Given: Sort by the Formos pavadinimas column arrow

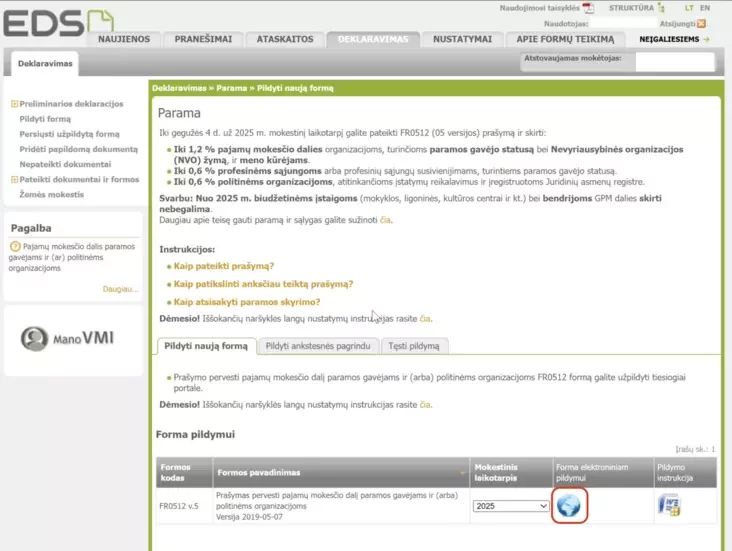Looking at the screenshot, I should (461, 472).
